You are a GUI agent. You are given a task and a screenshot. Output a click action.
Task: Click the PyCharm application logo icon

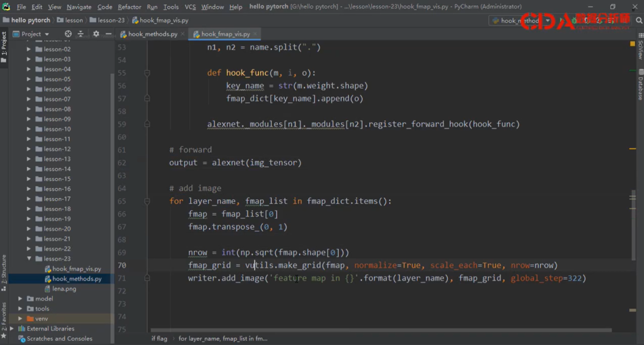point(6,7)
